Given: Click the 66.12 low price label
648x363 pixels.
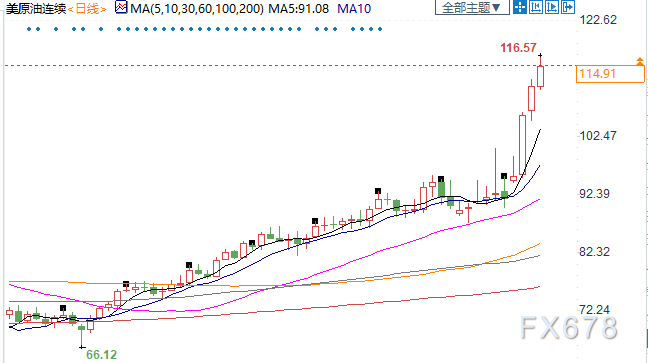Looking at the screenshot, I should (101, 355).
